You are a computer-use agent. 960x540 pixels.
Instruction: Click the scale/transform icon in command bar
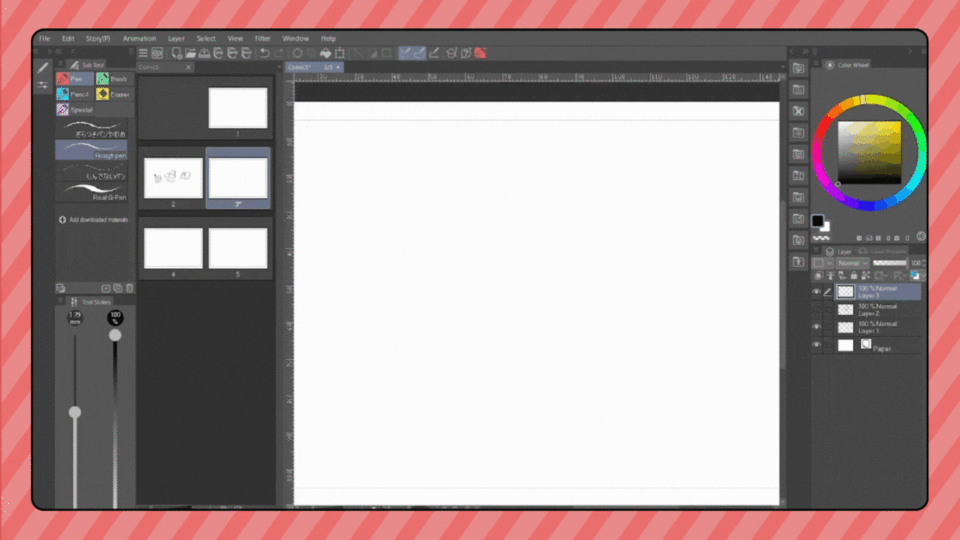(x=340, y=53)
